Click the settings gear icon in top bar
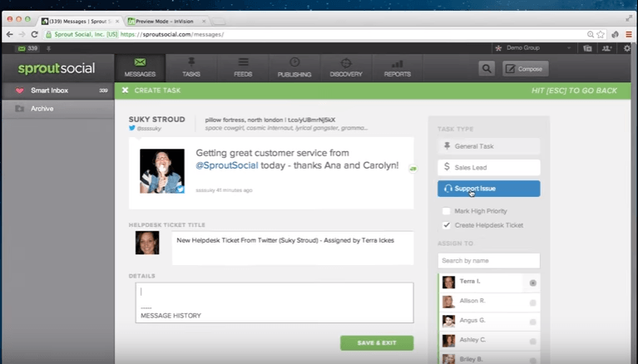Viewport: 638px width, 364px height. click(x=627, y=48)
